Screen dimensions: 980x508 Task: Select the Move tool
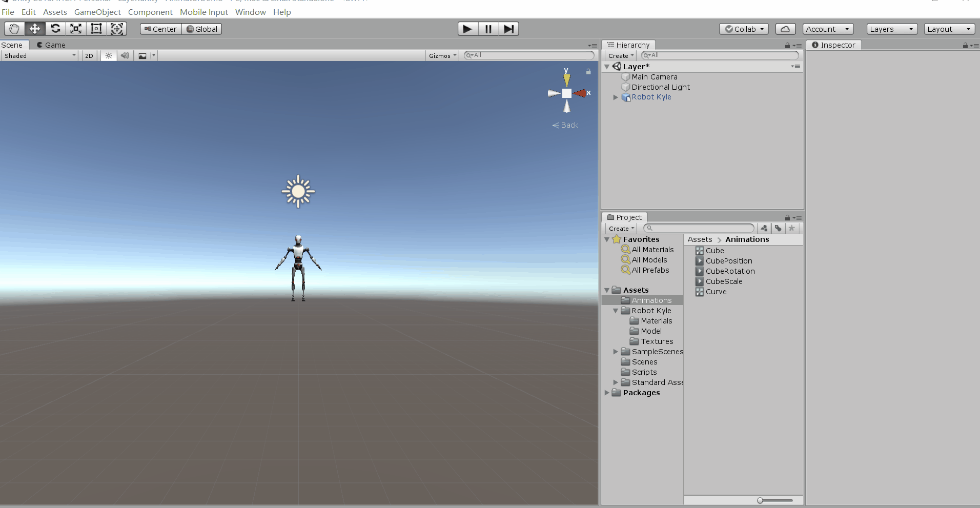(34, 29)
